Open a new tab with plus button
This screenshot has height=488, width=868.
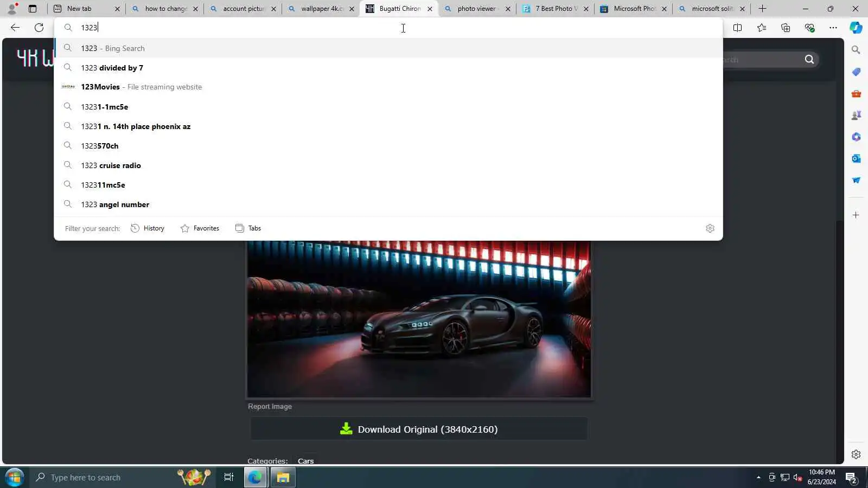[x=762, y=9]
